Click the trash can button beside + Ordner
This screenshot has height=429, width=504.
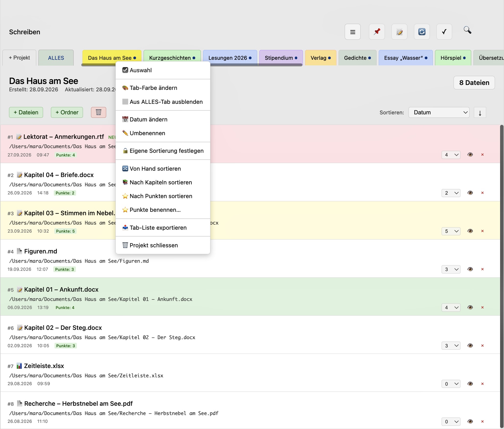(99, 112)
